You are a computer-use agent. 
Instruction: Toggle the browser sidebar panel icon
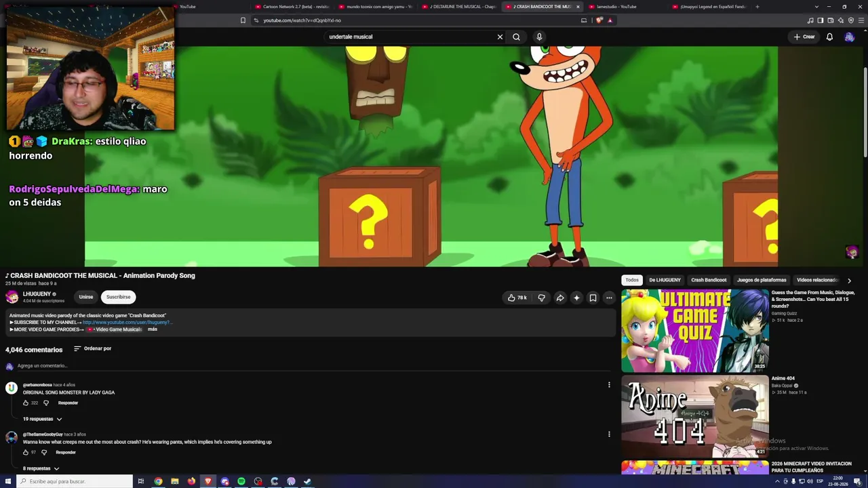pos(821,20)
